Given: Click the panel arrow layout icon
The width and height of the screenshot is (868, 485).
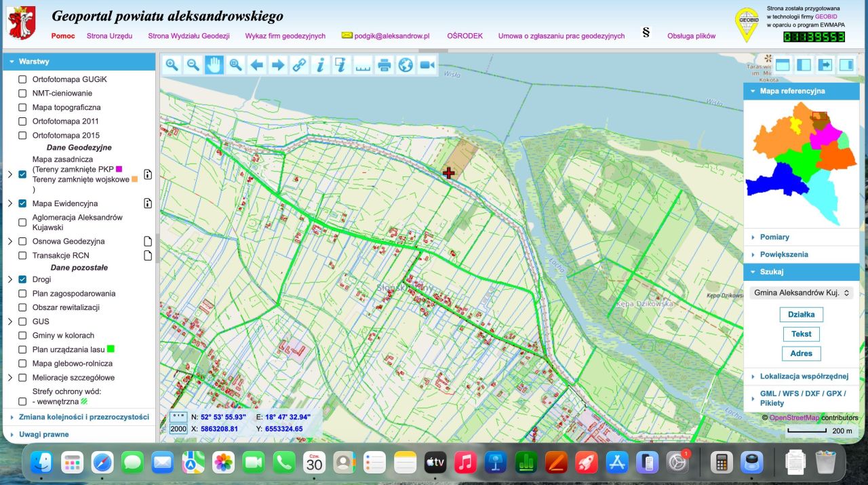Looking at the screenshot, I should click(x=825, y=65).
